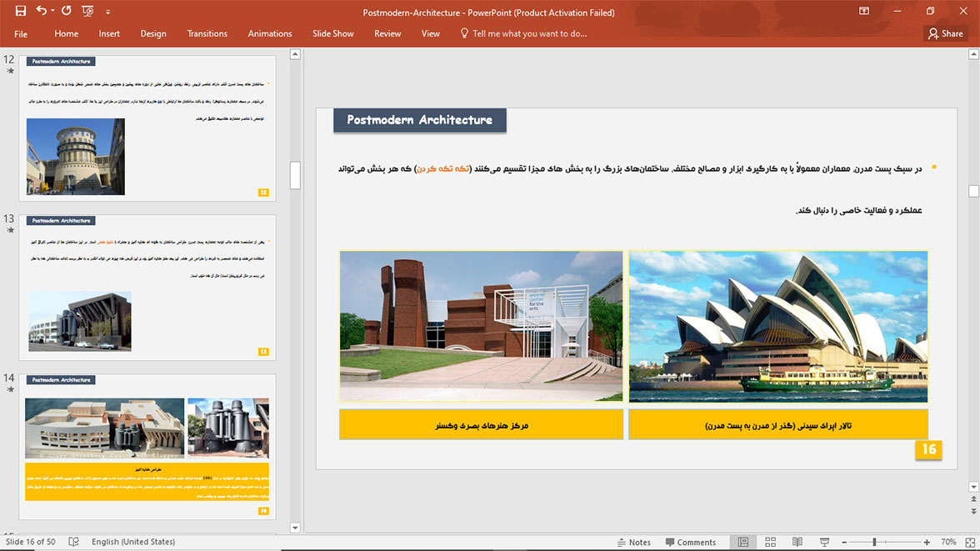
Task: Redo the last action
Action: tap(67, 11)
